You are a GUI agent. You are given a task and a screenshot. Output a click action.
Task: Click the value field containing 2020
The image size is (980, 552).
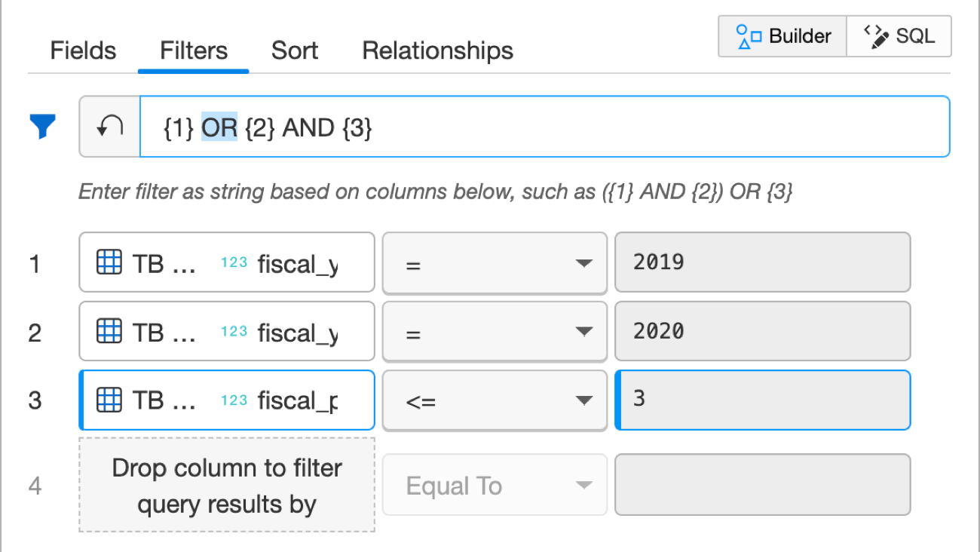(x=763, y=331)
